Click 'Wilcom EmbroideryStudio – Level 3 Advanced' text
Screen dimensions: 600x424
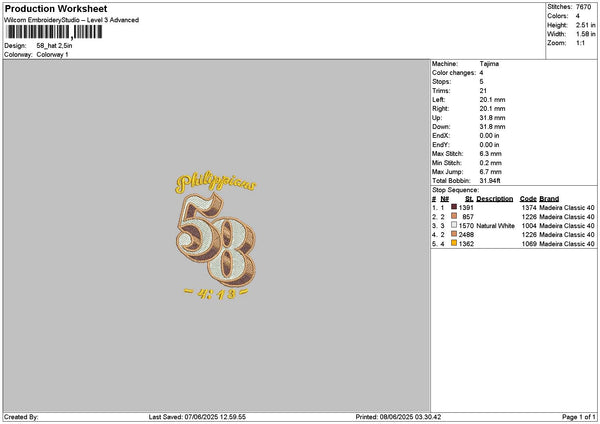(x=72, y=20)
